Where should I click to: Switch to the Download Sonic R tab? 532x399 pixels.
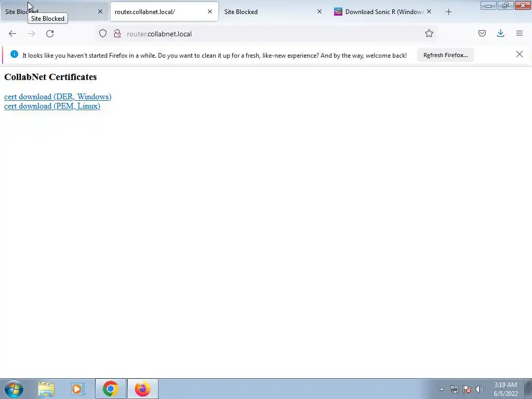[x=384, y=11]
